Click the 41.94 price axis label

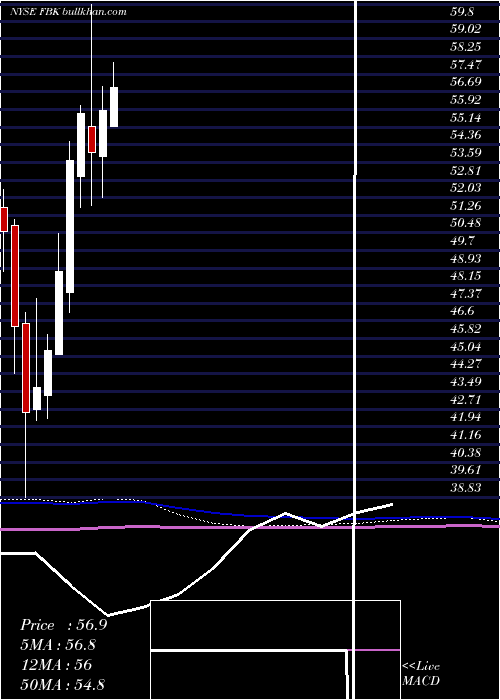click(465, 418)
